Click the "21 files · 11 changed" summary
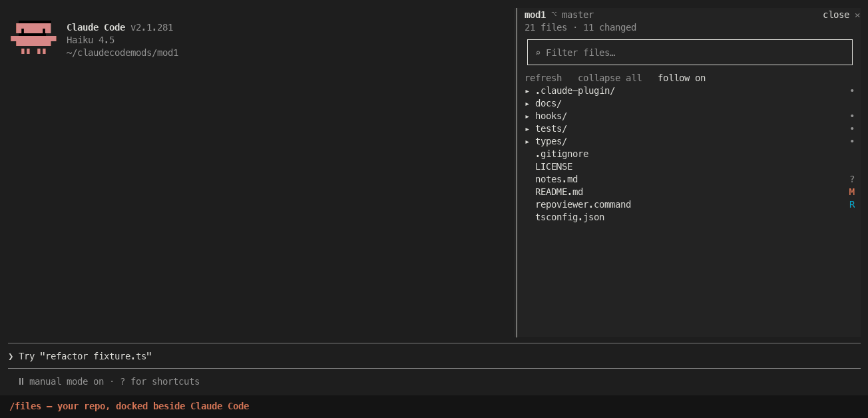Screen dimensions: 868x418 (x=580, y=27)
